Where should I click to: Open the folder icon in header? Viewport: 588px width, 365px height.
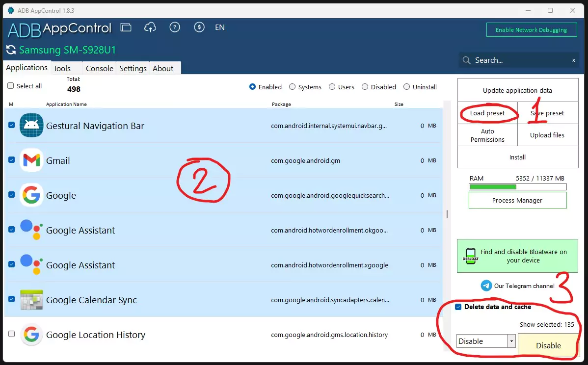[x=126, y=27]
